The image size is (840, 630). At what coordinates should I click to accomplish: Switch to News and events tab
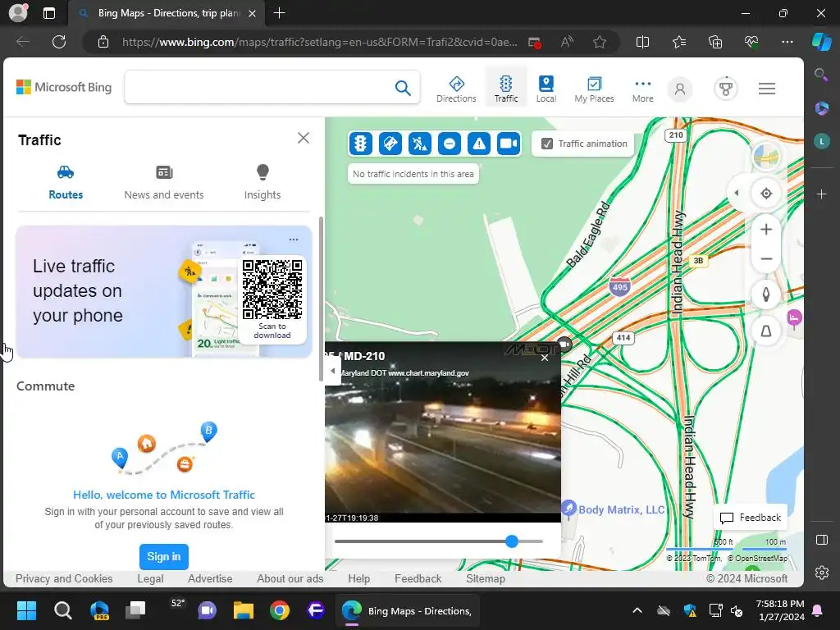(x=164, y=183)
